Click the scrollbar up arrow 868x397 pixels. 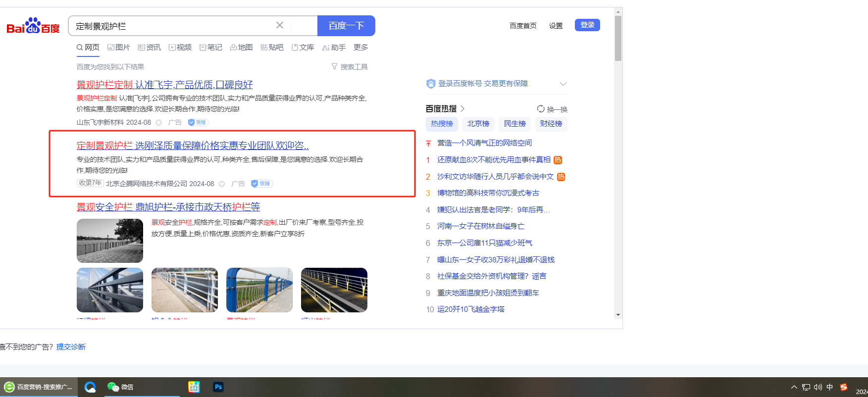[x=618, y=11]
